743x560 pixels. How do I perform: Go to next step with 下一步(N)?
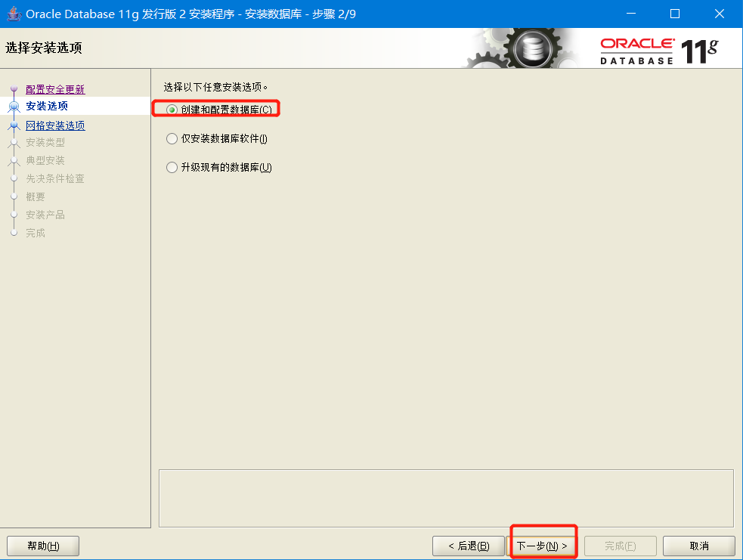(x=543, y=546)
